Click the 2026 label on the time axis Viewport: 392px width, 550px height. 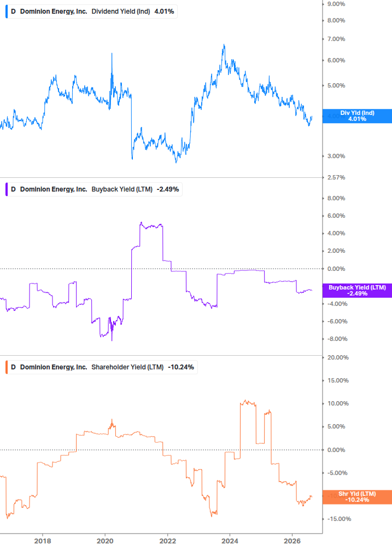pos(292,541)
